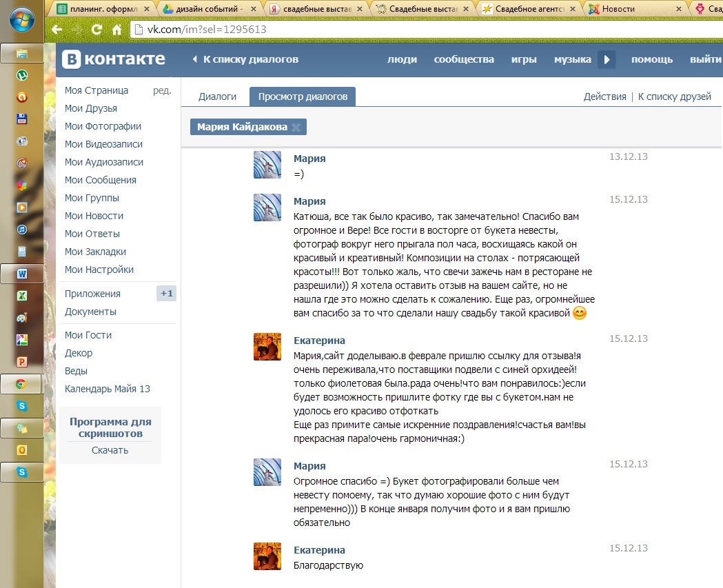Viewport: 723px width, 588px height.
Task: Open Мои Новости in sidebar
Action: point(94,216)
